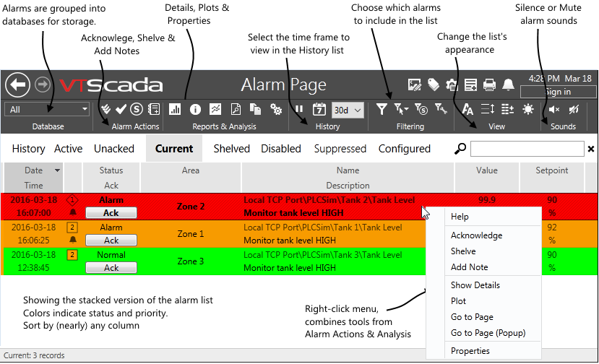
Task: Click the print icon in the title bar
Action: 489,84
